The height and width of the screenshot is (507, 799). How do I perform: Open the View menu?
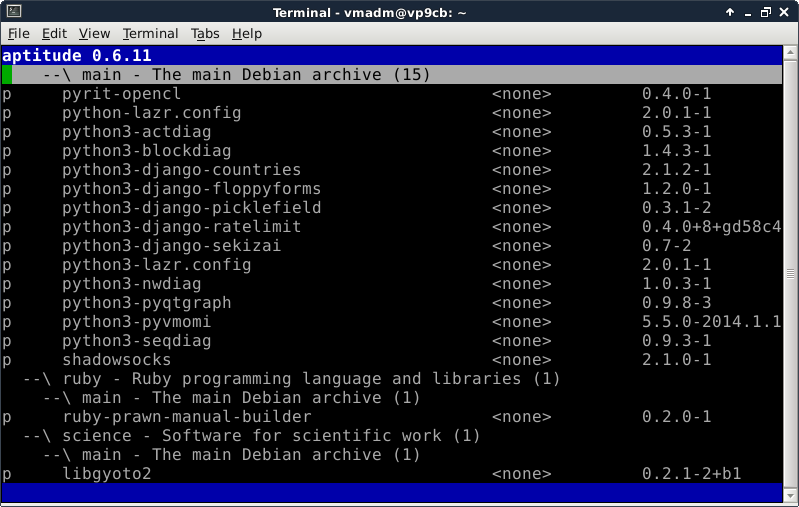[94, 33]
